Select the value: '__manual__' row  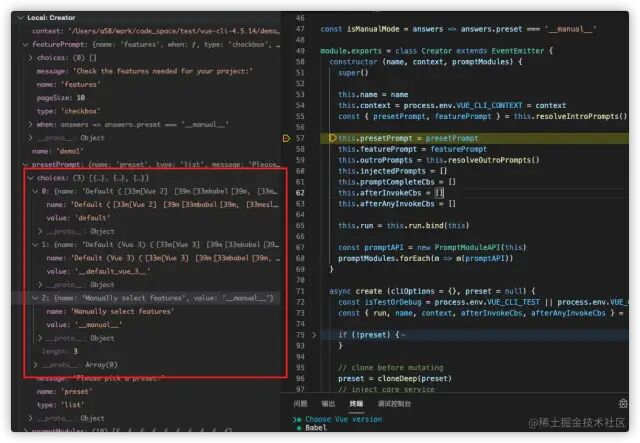click(84, 325)
